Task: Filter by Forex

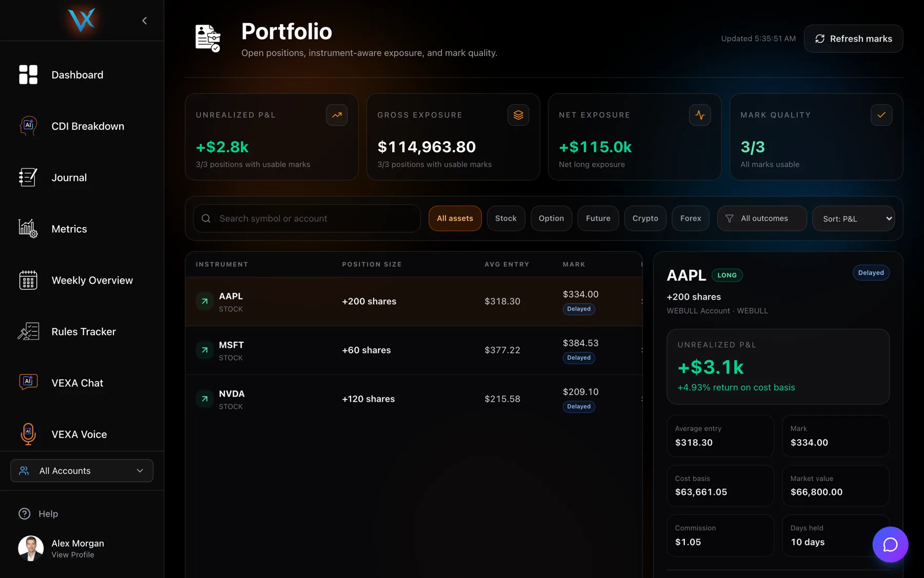Action: pyautogui.click(x=690, y=218)
